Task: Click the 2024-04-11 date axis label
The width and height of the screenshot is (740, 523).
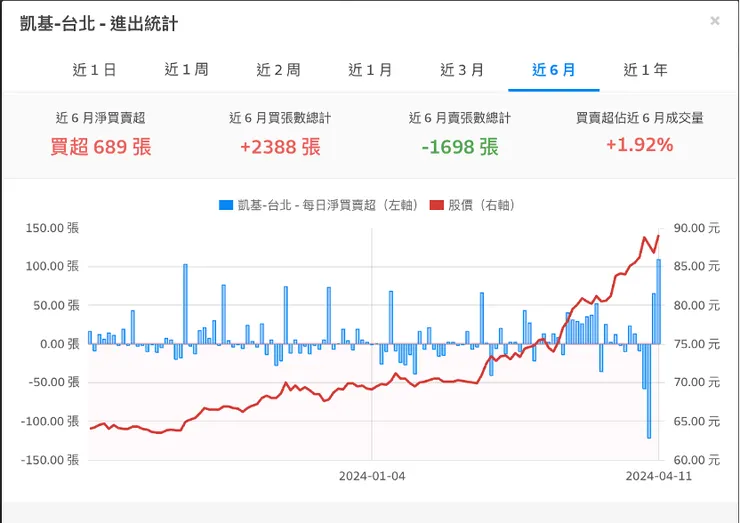Action: pyautogui.click(x=658, y=476)
